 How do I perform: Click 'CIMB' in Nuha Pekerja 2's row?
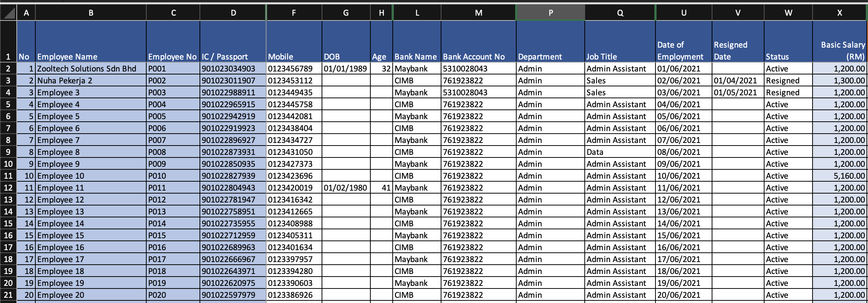(417, 80)
